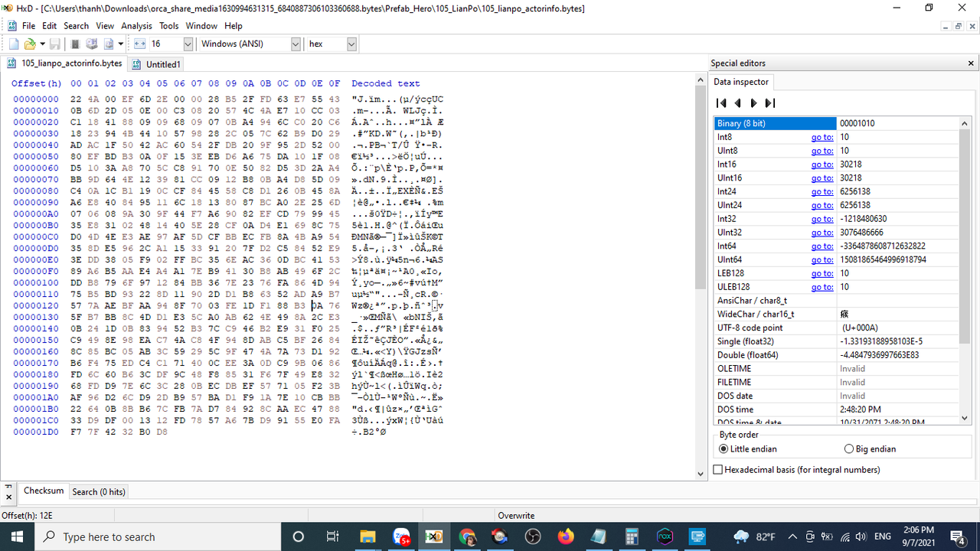This screenshot has width=980, height=551.
Task: Open File Explorer from the taskbar
Action: click(x=367, y=536)
